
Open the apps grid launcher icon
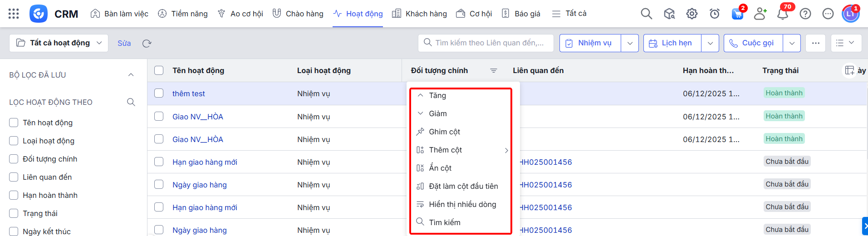coord(14,14)
